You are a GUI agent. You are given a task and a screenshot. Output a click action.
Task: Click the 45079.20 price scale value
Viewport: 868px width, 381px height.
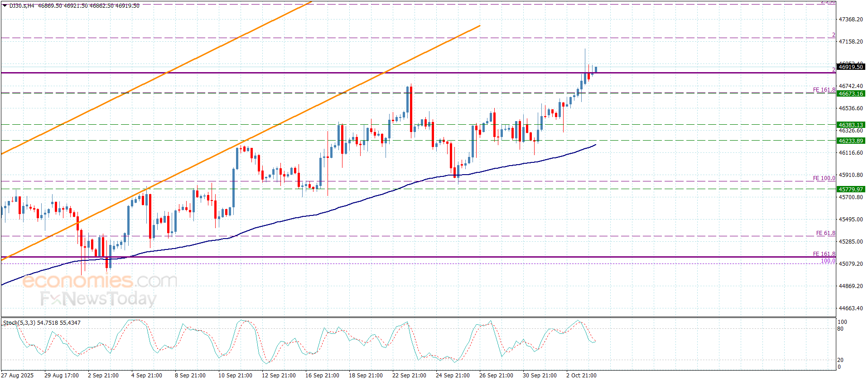click(851, 264)
